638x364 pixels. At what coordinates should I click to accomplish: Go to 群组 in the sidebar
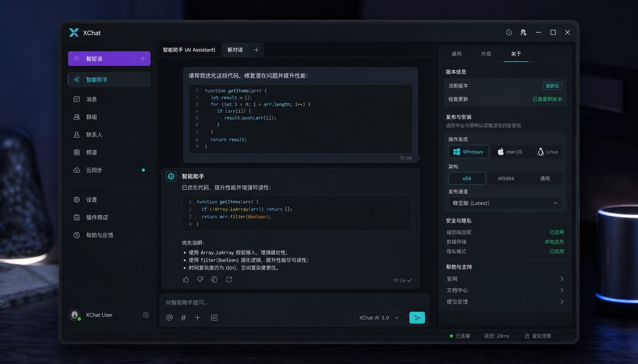109,117
